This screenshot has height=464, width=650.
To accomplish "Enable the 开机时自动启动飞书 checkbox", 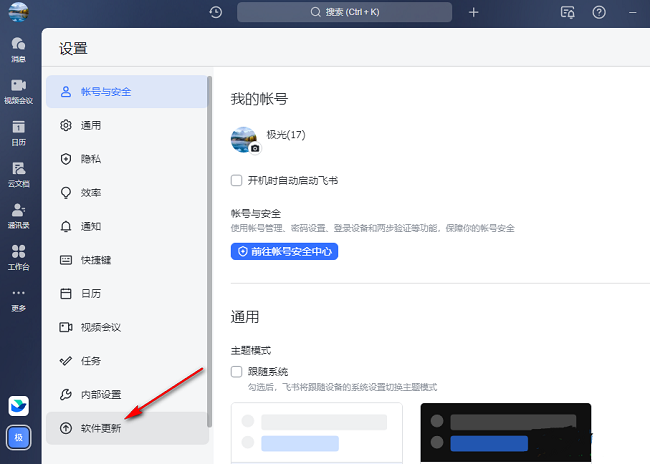I will coord(237,180).
